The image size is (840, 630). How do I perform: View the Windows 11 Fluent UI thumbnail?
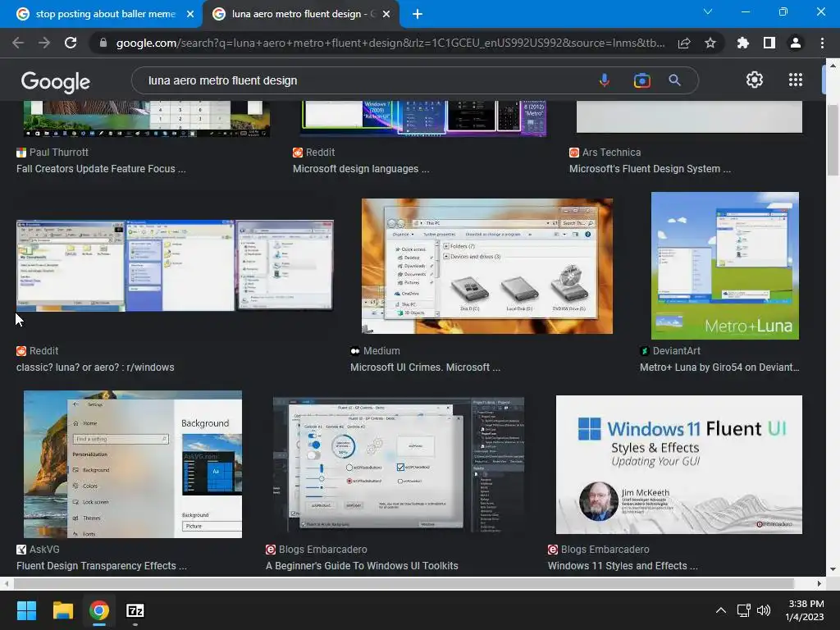pyautogui.click(x=678, y=464)
